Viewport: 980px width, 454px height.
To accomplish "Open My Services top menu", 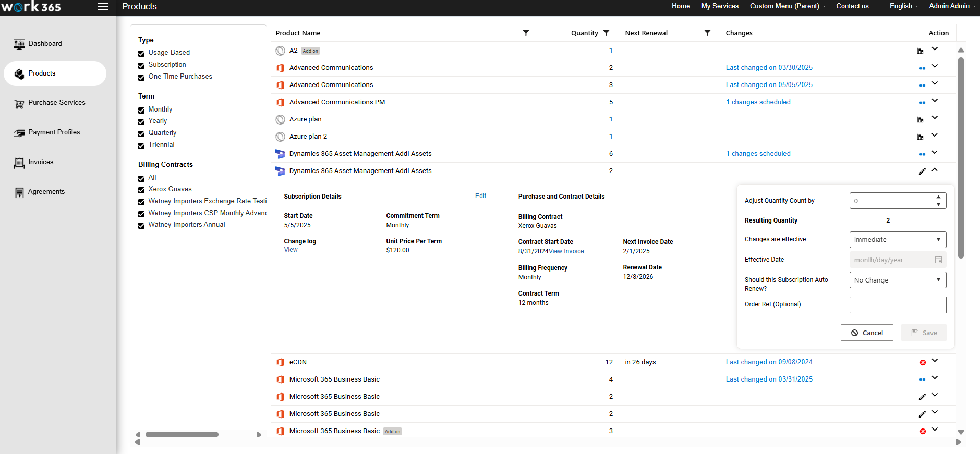I will 720,6.
